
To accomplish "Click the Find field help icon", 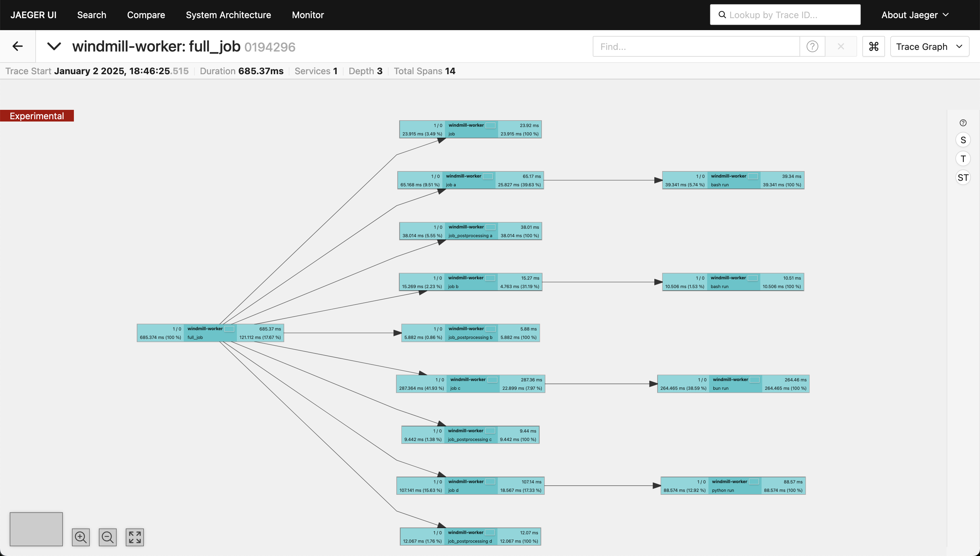I will click(x=812, y=47).
